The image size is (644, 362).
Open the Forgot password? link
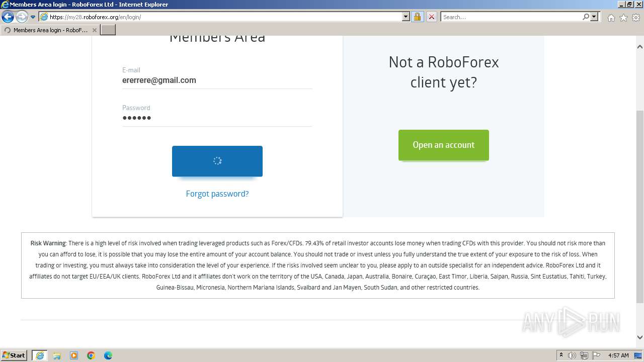(217, 194)
